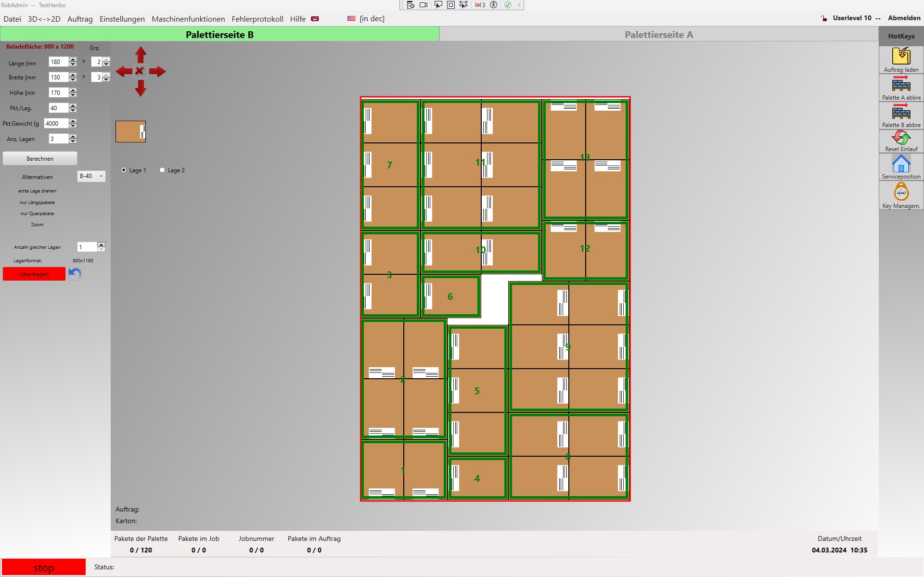Click the red keyboard icon after Hilfe
The image size is (924, 577).
(x=315, y=19)
